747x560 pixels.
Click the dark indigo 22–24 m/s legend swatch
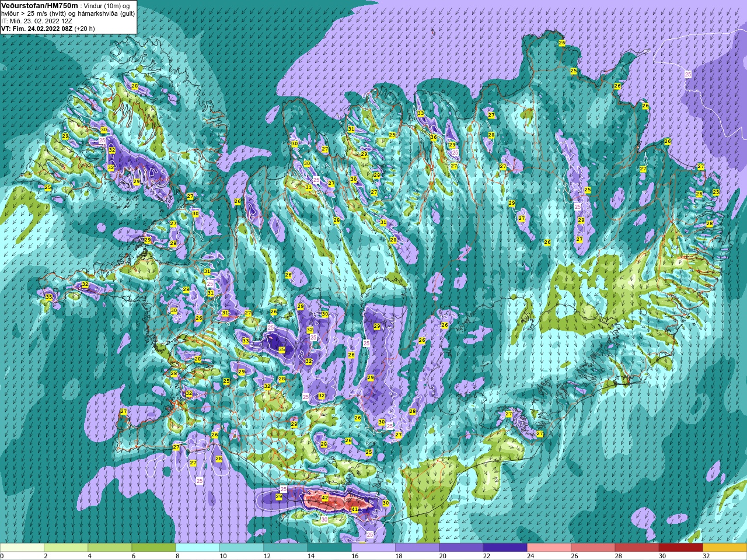click(x=505, y=548)
